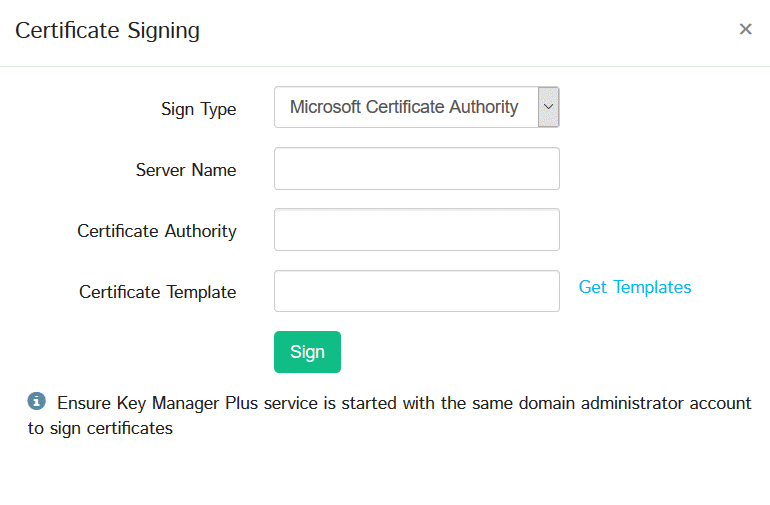Click the 'to sign certificates' note line
The image size is (770, 505).
(x=100, y=428)
